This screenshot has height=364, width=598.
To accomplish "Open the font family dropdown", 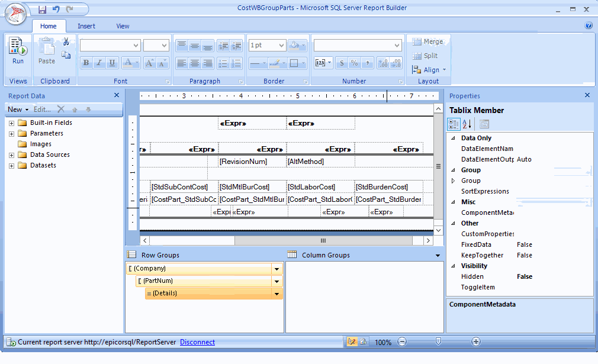I will pos(136,46).
